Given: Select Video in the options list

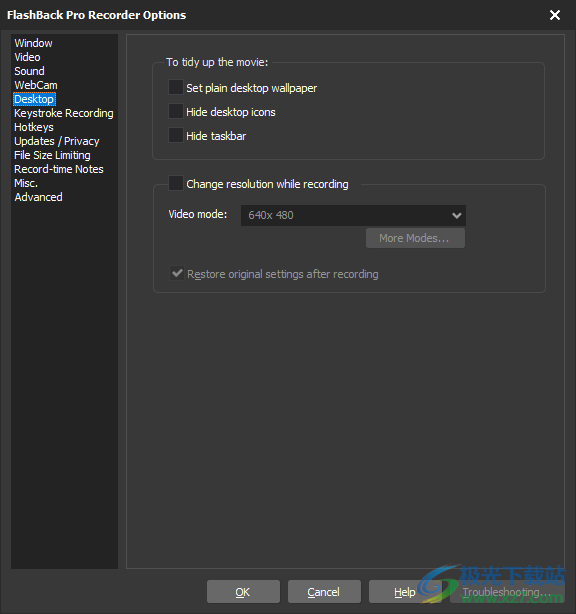Looking at the screenshot, I should pos(27,57).
